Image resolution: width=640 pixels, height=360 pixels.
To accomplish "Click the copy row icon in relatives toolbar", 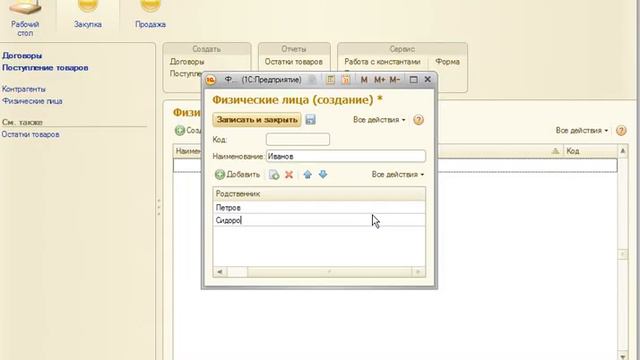I will click(274, 175).
